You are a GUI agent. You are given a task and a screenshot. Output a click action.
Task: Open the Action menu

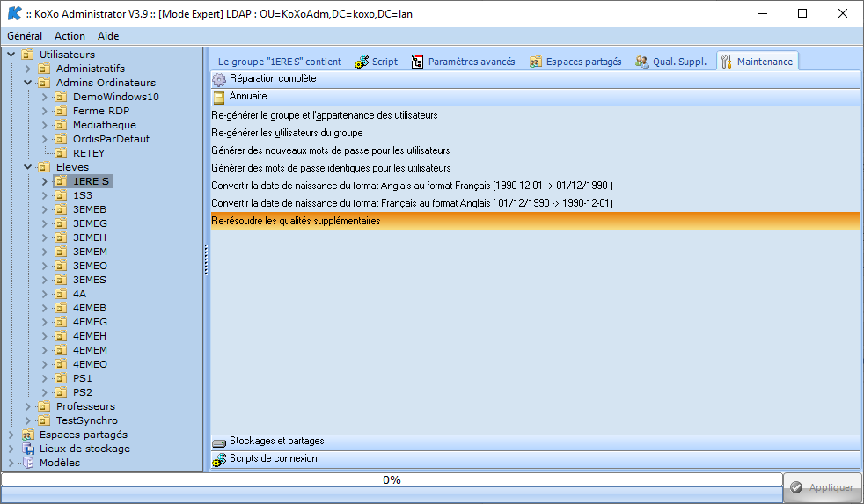pyautogui.click(x=70, y=36)
